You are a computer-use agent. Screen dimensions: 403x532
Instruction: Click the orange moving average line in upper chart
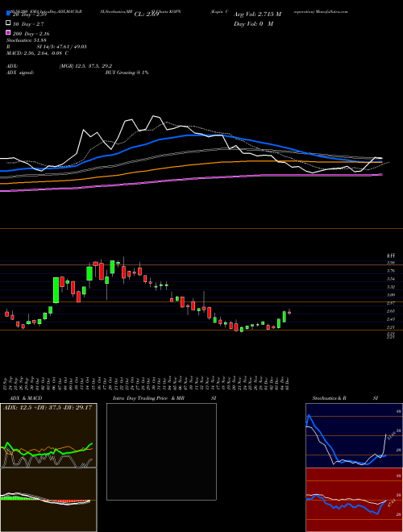[x=190, y=164]
